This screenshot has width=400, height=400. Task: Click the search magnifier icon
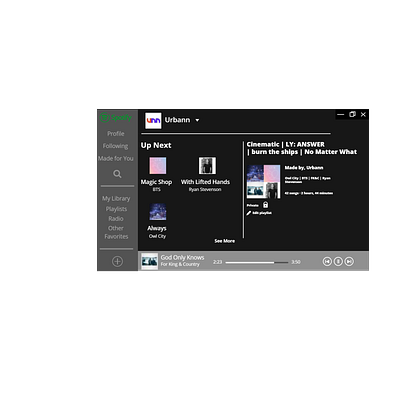[x=117, y=174]
